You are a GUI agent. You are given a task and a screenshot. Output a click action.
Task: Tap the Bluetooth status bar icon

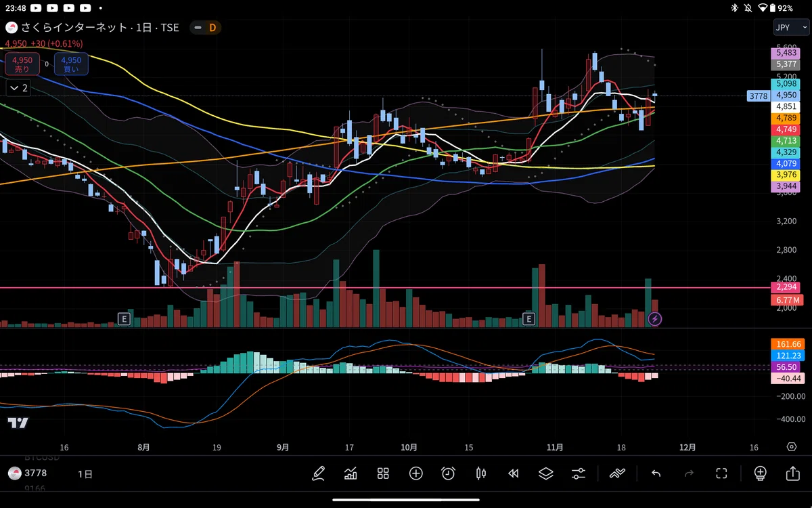click(734, 8)
